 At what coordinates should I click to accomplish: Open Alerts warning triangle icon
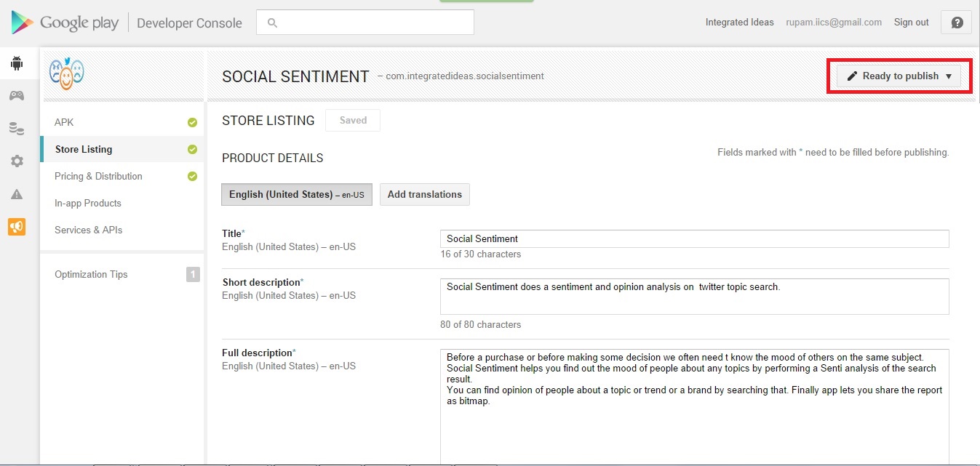(17, 194)
